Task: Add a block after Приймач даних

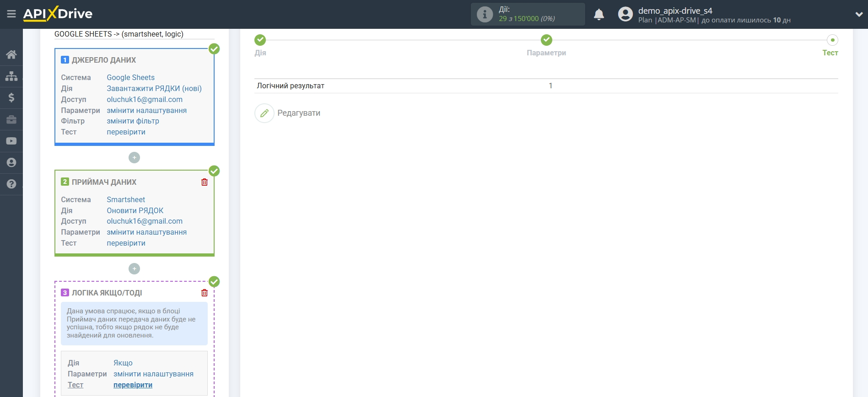Action: point(134,268)
